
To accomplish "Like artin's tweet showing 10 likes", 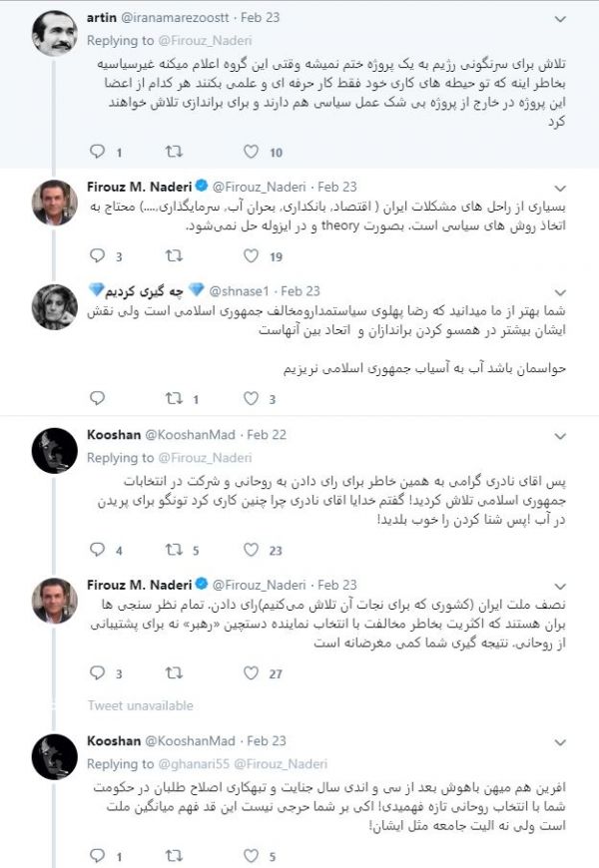I will [250, 153].
